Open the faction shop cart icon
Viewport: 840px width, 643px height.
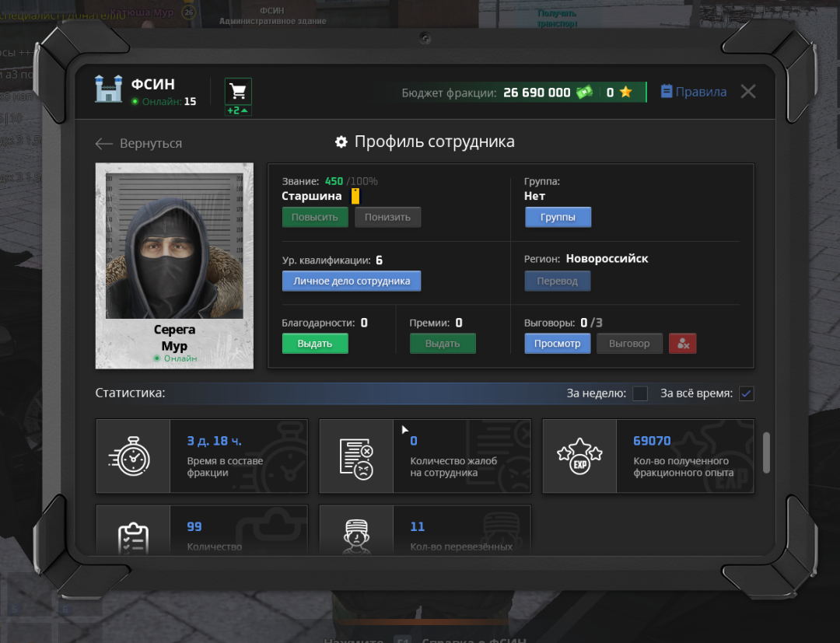238,92
